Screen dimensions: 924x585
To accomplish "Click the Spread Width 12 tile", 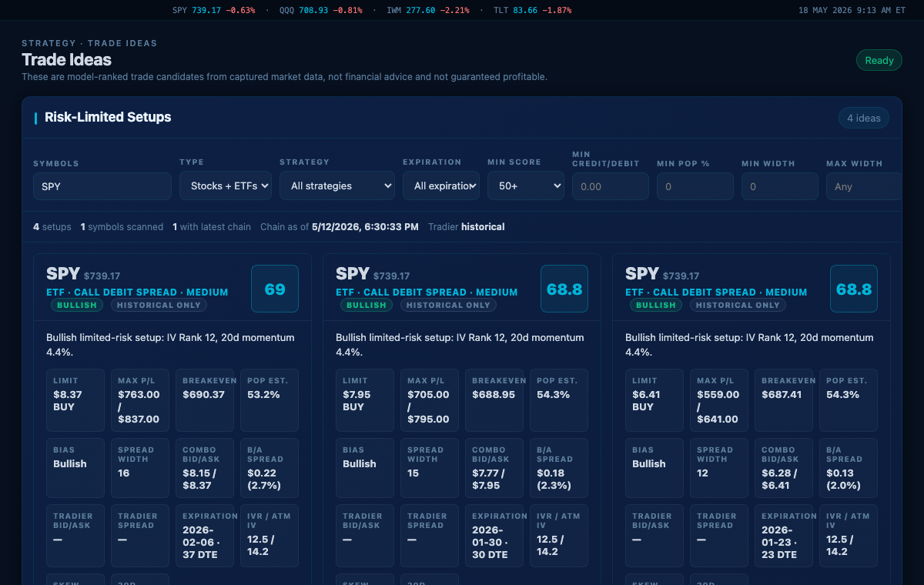I will 719,468.
